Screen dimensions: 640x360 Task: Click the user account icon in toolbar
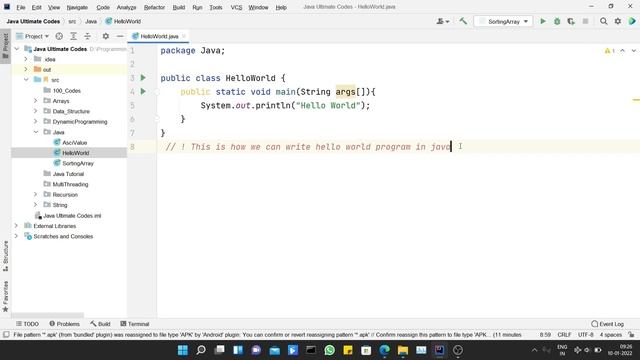(x=442, y=21)
